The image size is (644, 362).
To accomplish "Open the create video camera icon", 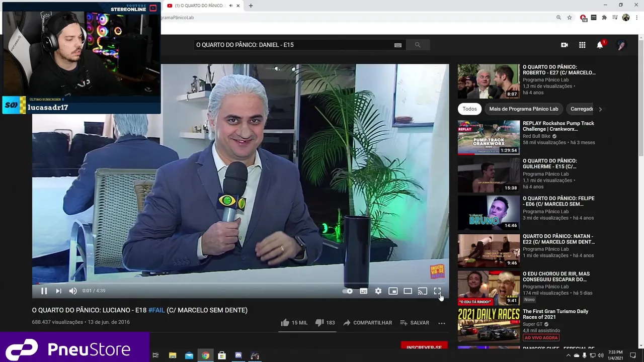I will tap(565, 45).
